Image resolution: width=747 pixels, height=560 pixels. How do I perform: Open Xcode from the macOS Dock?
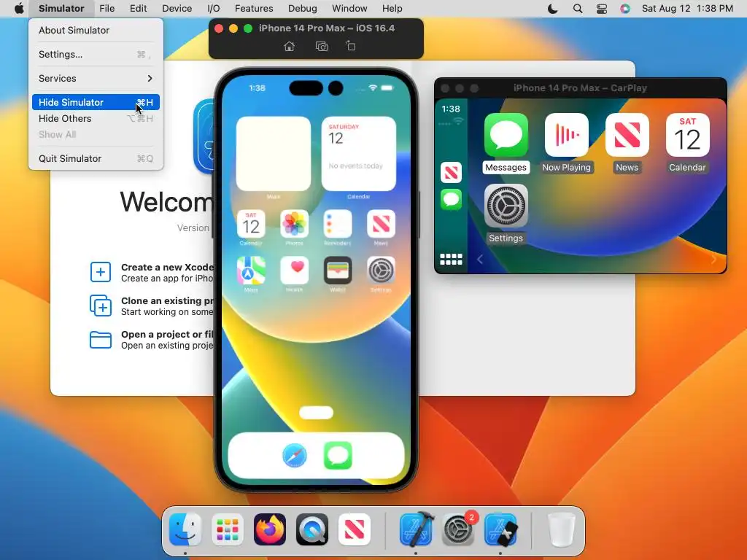click(x=417, y=529)
